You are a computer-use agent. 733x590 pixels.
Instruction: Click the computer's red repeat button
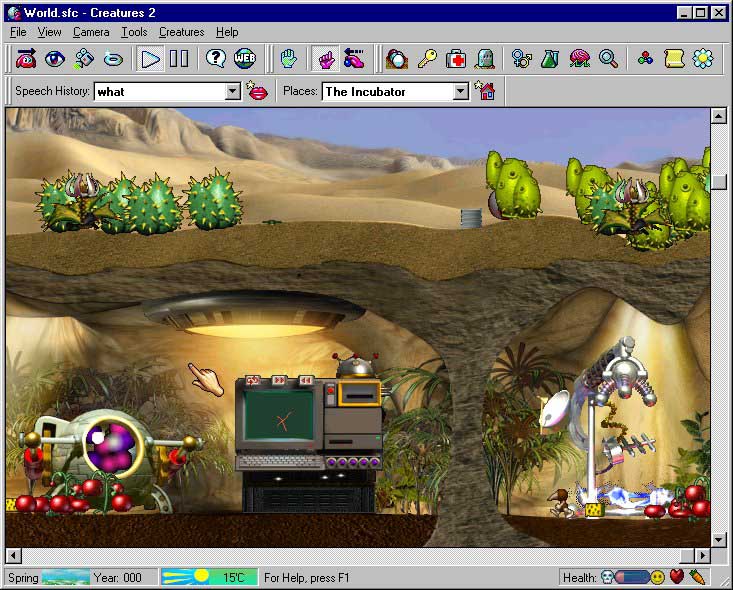point(253,381)
